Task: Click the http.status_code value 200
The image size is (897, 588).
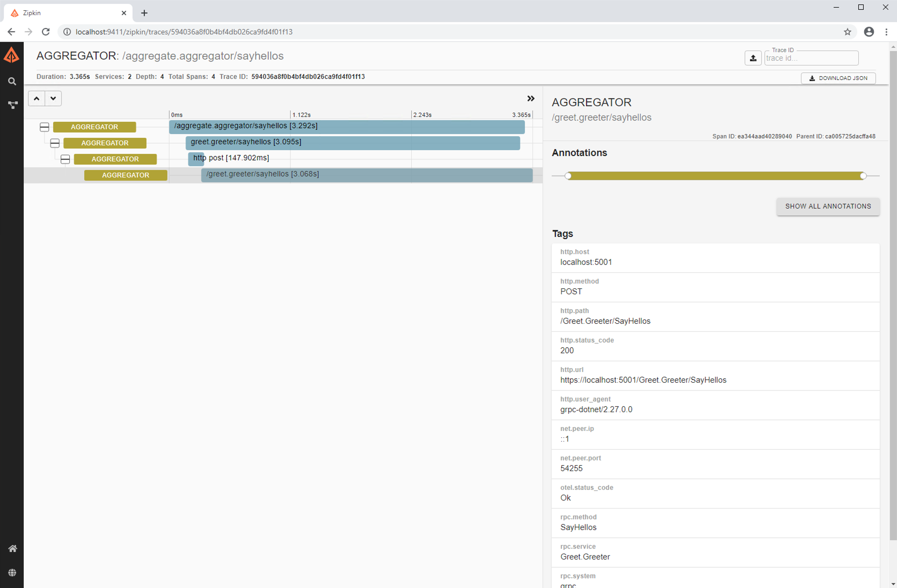Action: (567, 350)
